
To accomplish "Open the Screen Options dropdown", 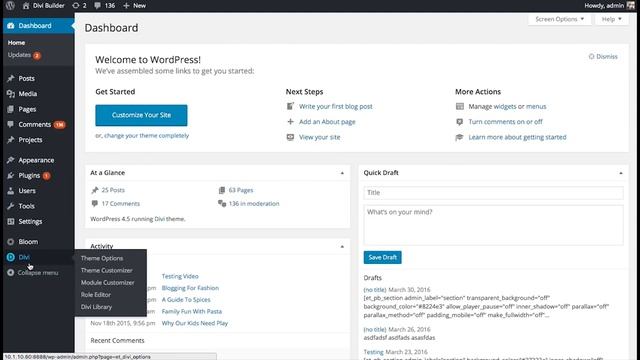I will coord(560,19).
